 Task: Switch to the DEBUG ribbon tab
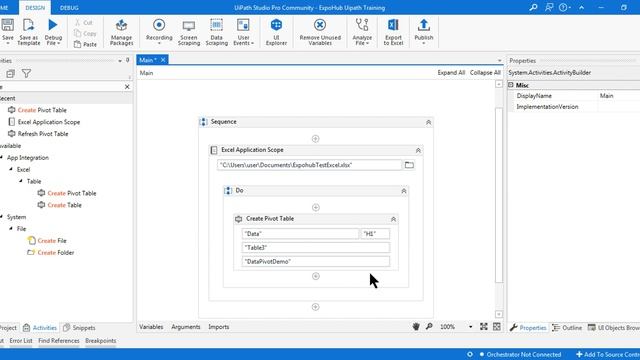(x=69, y=8)
